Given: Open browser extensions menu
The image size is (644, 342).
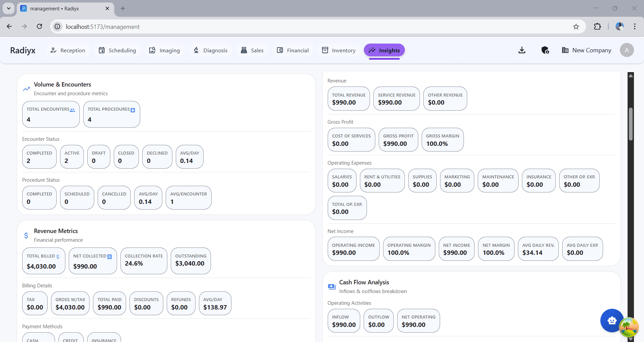Looking at the screenshot, I should click(597, 26).
